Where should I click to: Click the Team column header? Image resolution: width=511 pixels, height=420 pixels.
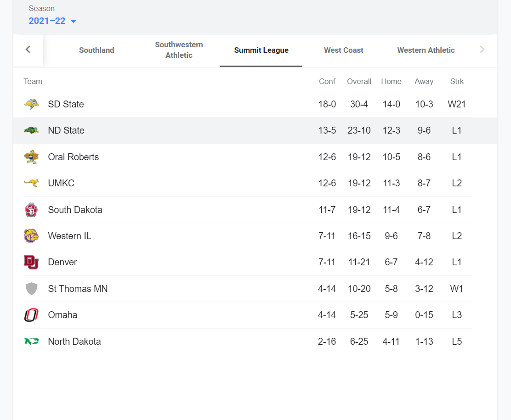(33, 81)
